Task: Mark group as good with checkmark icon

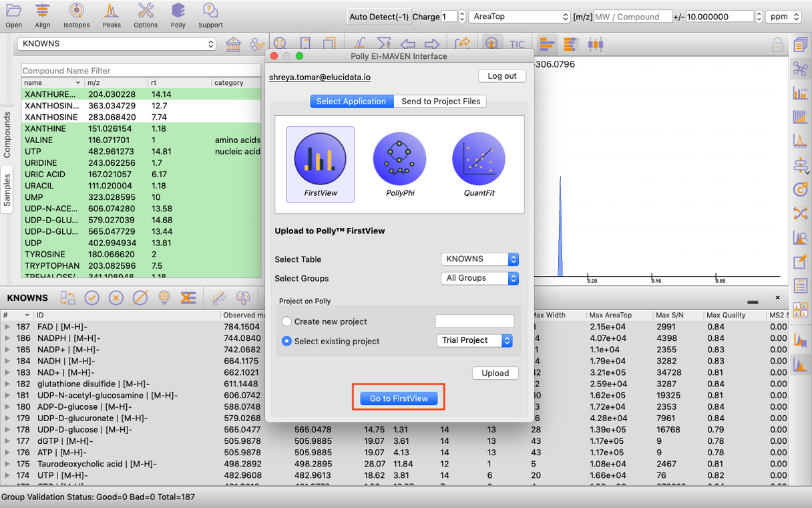Action: (x=92, y=297)
